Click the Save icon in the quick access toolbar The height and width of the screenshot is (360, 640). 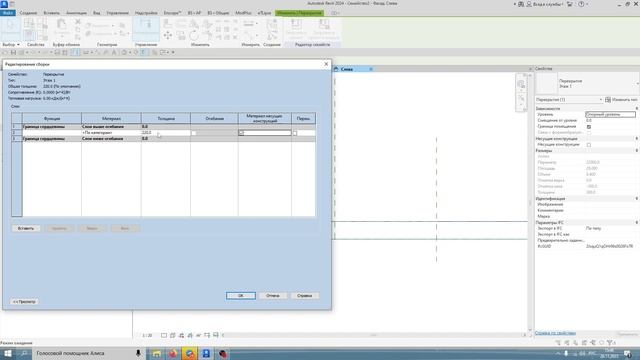click(13, 53)
